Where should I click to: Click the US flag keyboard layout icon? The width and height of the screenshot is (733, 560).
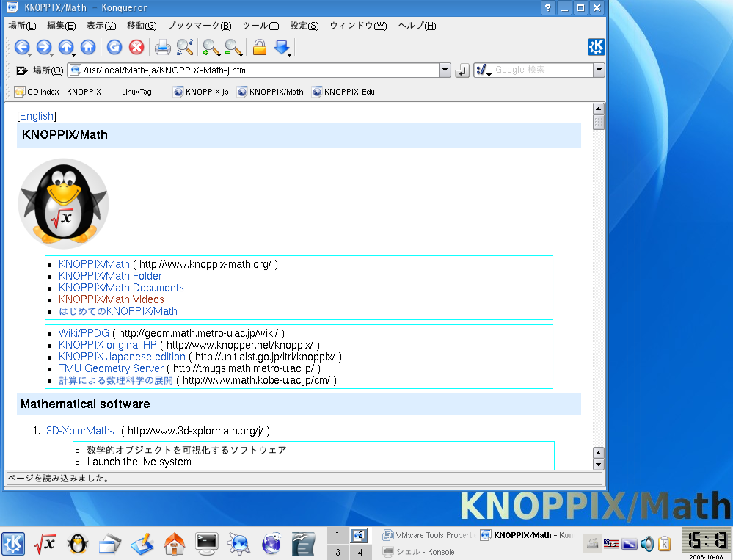pyautogui.click(x=611, y=544)
